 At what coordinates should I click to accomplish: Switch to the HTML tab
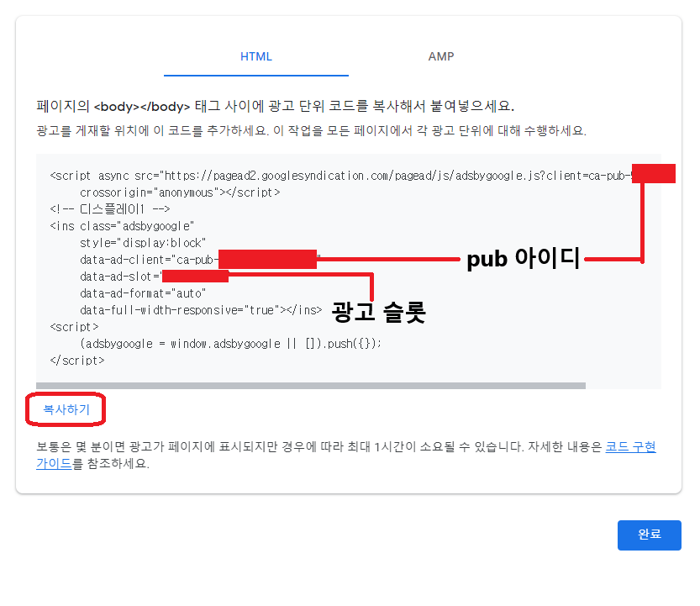(256, 56)
